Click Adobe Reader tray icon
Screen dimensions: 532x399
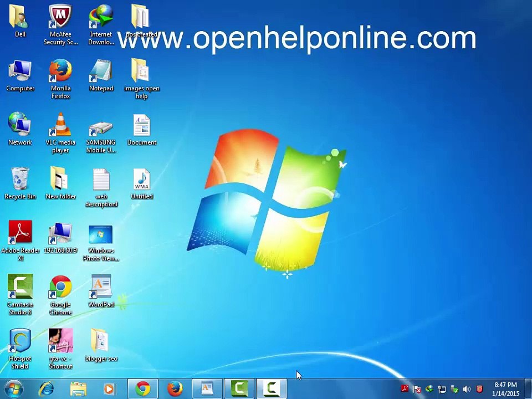(x=405, y=389)
